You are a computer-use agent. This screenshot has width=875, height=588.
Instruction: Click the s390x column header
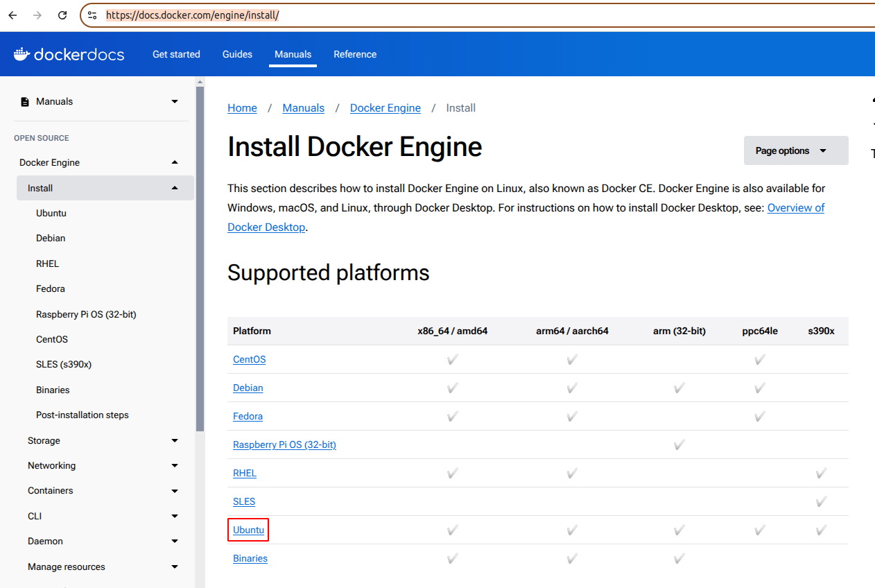point(821,331)
